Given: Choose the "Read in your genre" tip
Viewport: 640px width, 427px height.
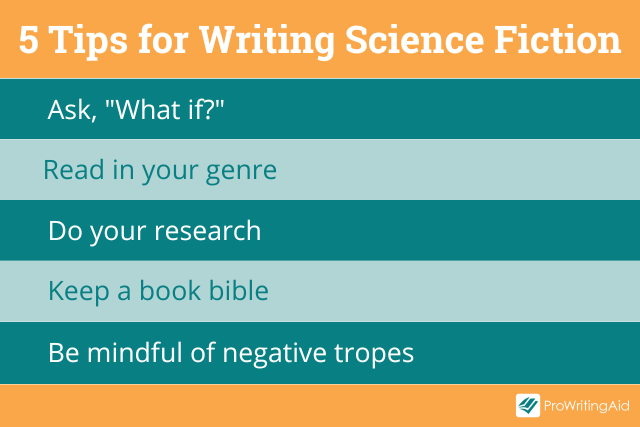Looking at the screenshot, I should (160, 170).
